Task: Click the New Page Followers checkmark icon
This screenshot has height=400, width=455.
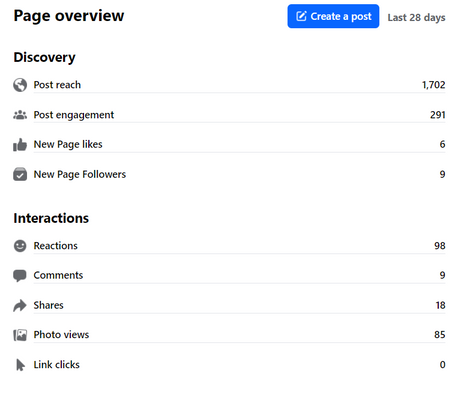Action: [x=20, y=174]
